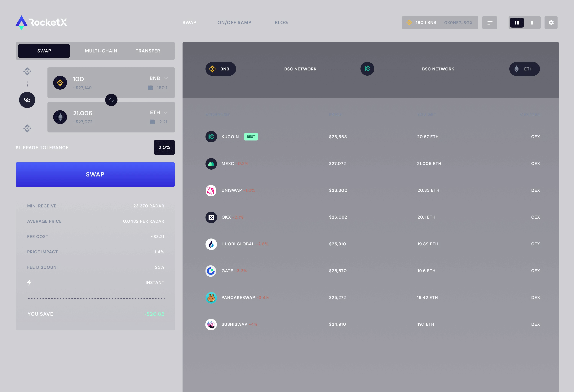Click the PancakeSwap bunny logo
This screenshot has height=392, width=574.
click(x=211, y=298)
